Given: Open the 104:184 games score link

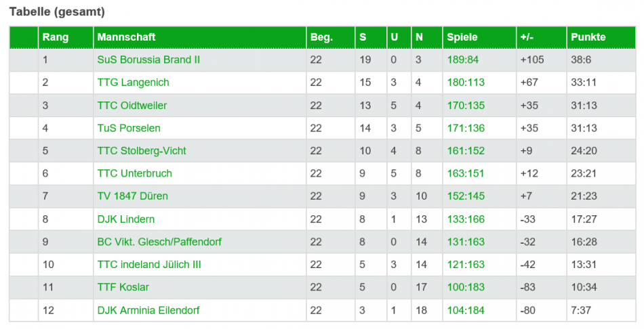Looking at the screenshot, I should coord(466,310).
